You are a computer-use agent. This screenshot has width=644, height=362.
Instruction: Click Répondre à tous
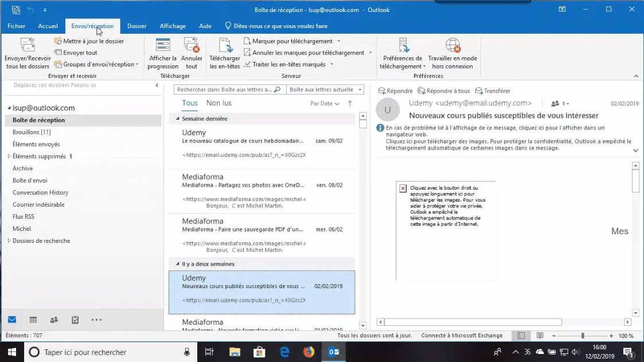[443, 91]
